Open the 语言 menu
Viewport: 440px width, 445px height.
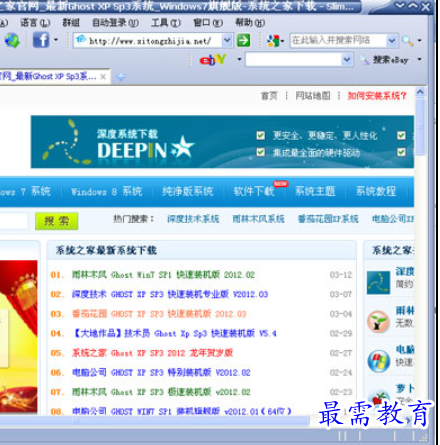coord(35,23)
